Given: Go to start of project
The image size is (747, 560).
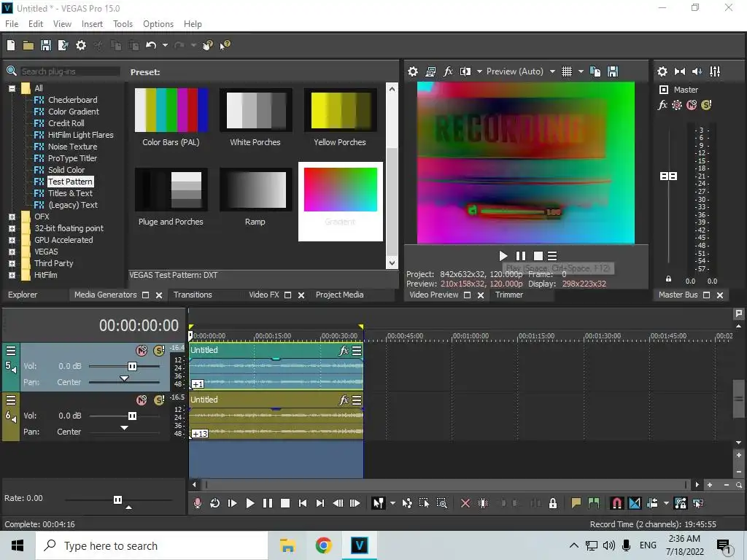Looking at the screenshot, I should tap(303, 503).
